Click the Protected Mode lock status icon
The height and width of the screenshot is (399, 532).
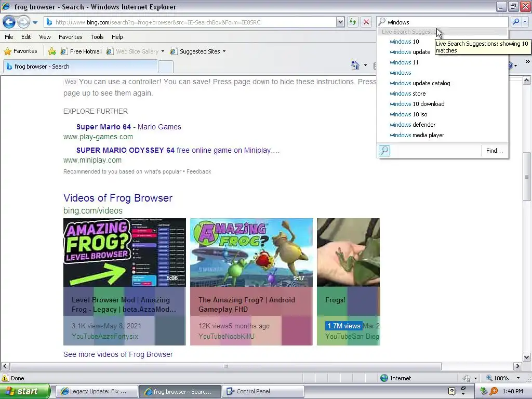(x=467, y=378)
